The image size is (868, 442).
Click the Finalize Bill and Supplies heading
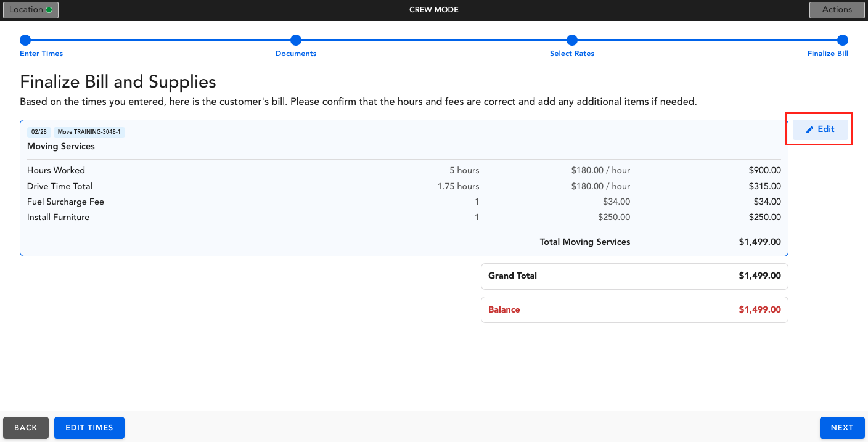coord(118,81)
